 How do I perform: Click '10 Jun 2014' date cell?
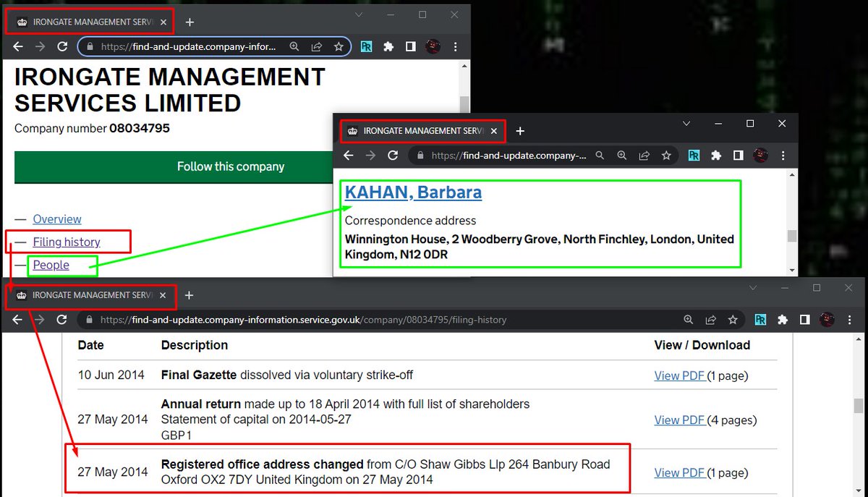tap(112, 375)
